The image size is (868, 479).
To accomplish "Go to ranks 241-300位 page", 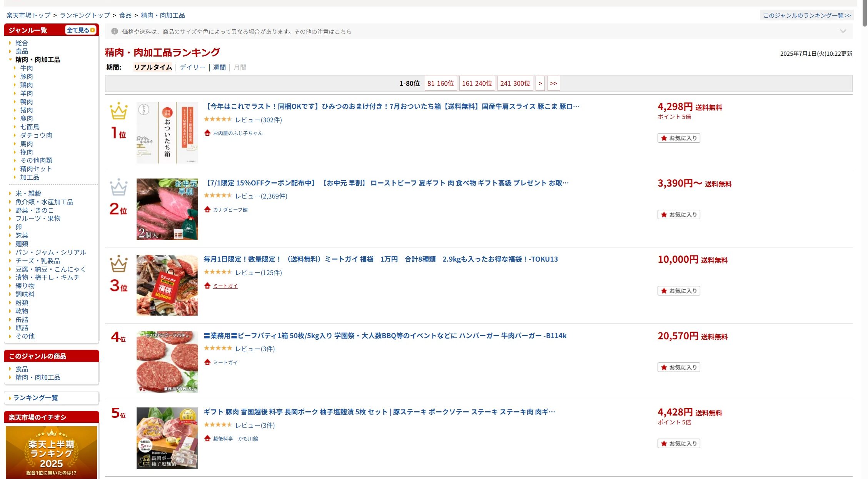I will tap(515, 83).
